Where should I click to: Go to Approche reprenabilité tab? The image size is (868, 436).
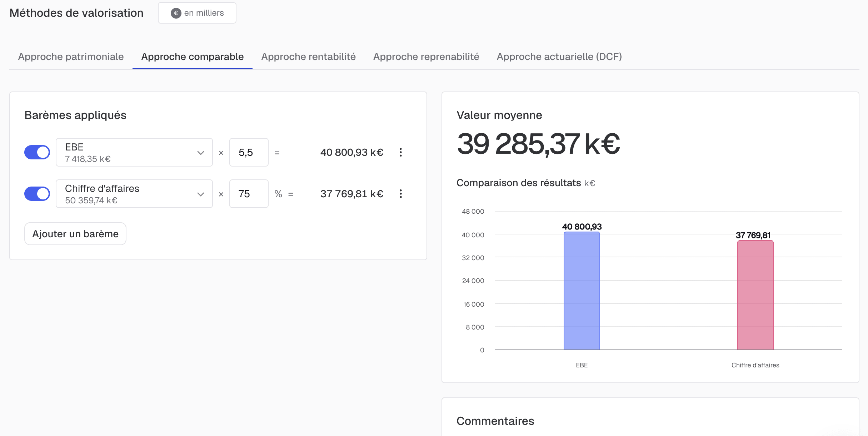[x=426, y=56]
